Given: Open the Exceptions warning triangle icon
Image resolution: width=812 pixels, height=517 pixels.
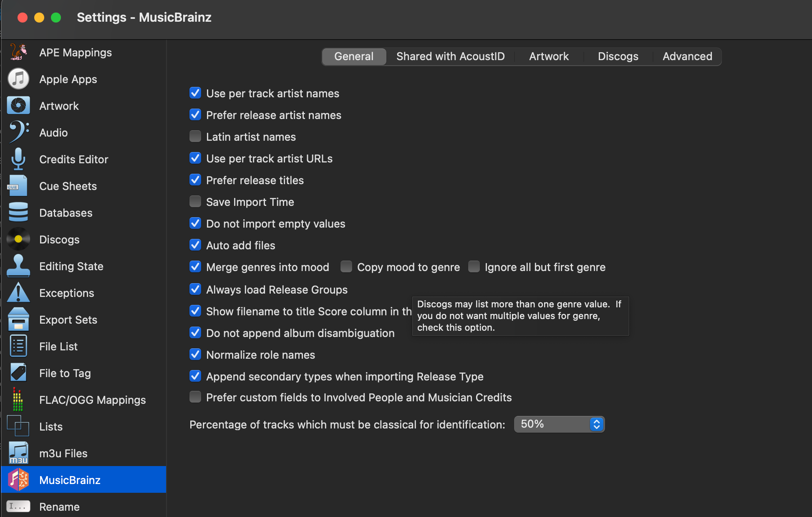Looking at the screenshot, I should 18,293.
